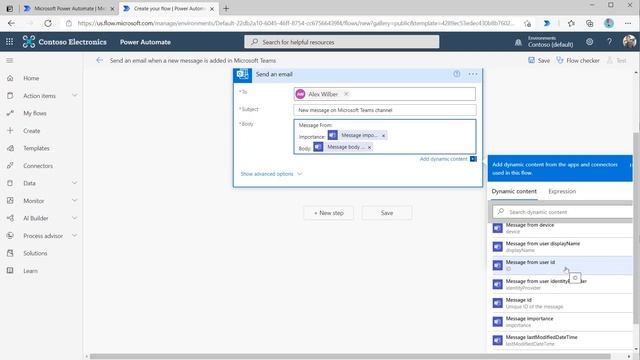This screenshot has width=640, height=360.
Task: Expand the Action items menu
Action: 75,96
